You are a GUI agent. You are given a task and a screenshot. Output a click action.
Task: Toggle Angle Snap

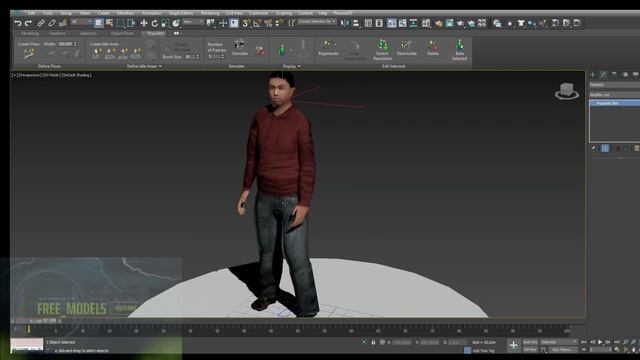tap(257, 23)
